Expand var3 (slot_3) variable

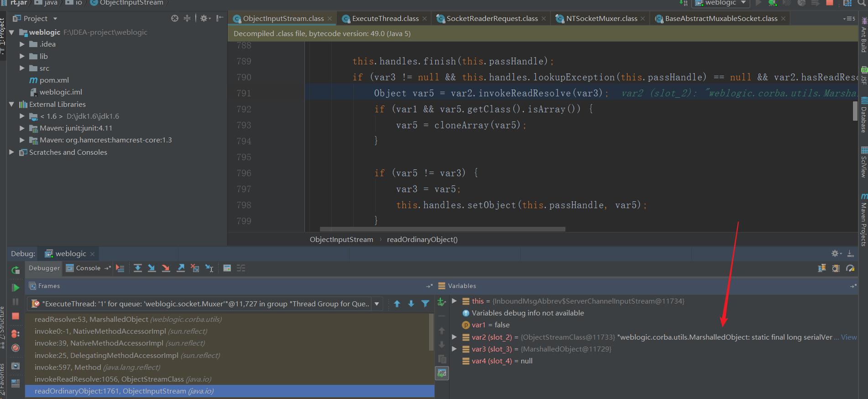pos(454,349)
